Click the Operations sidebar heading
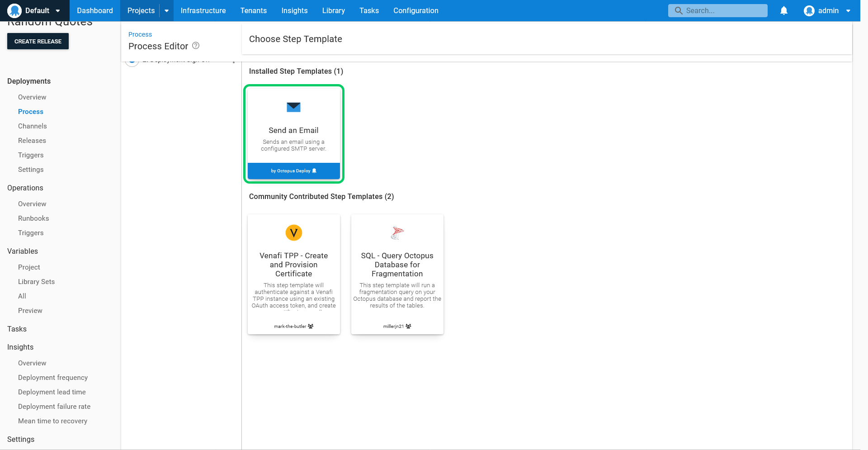This screenshot has height=450, width=868. tap(25, 188)
